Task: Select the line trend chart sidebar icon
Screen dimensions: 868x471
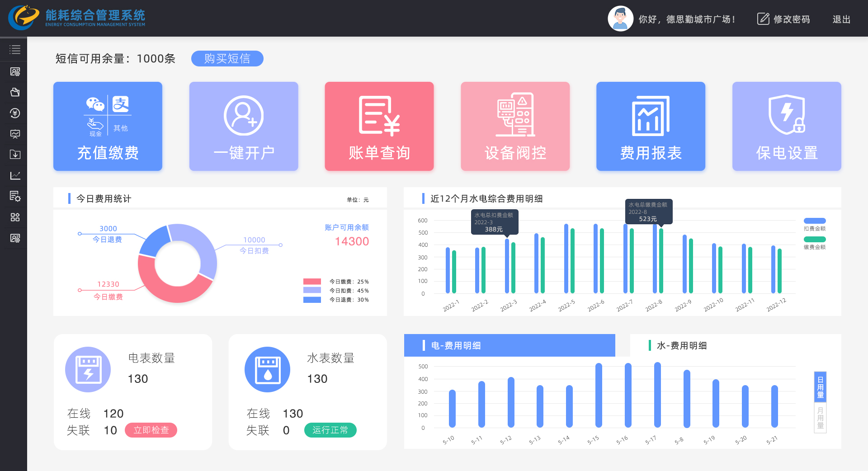Action: point(15,175)
